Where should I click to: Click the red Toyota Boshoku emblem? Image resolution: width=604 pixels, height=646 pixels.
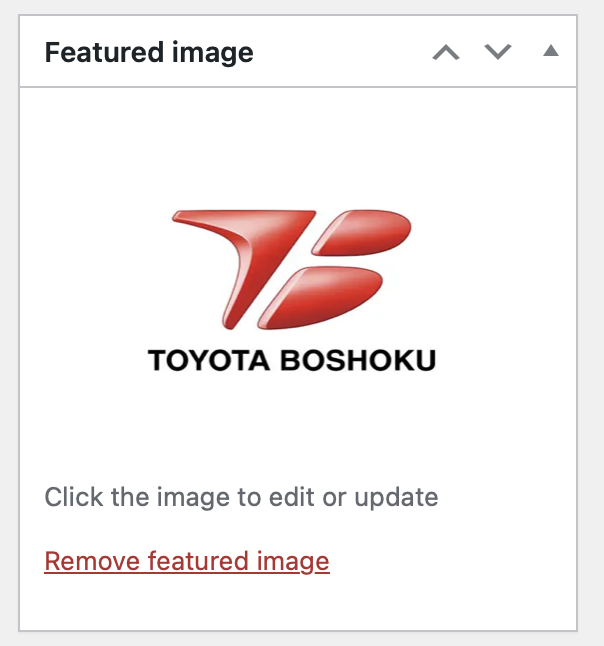pyautogui.click(x=292, y=269)
